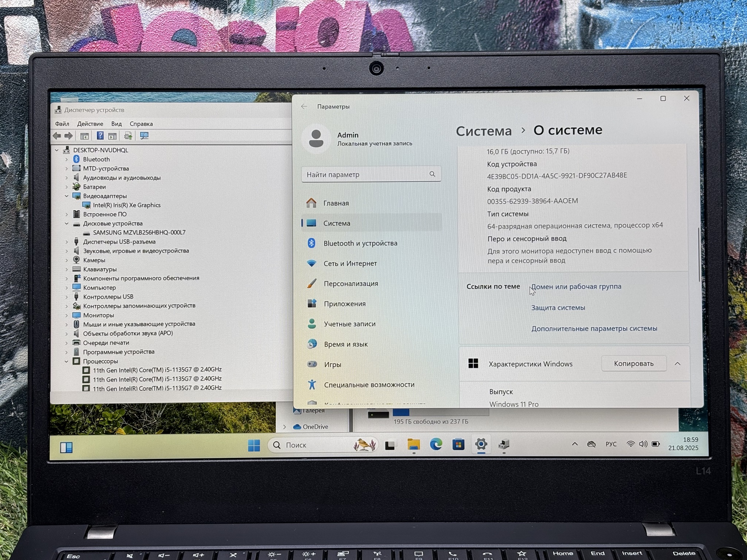The image size is (747, 560).
Task: Open Сеть и Интернет settings section
Action: (350, 263)
